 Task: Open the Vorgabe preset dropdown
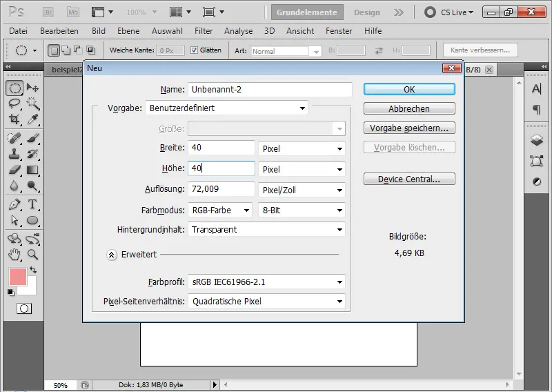[x=227, y=108]
